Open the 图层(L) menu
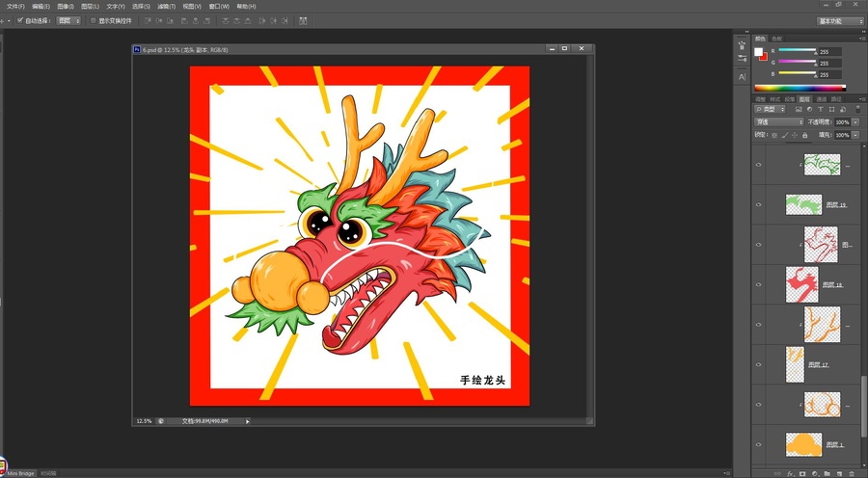 [90, 7]
